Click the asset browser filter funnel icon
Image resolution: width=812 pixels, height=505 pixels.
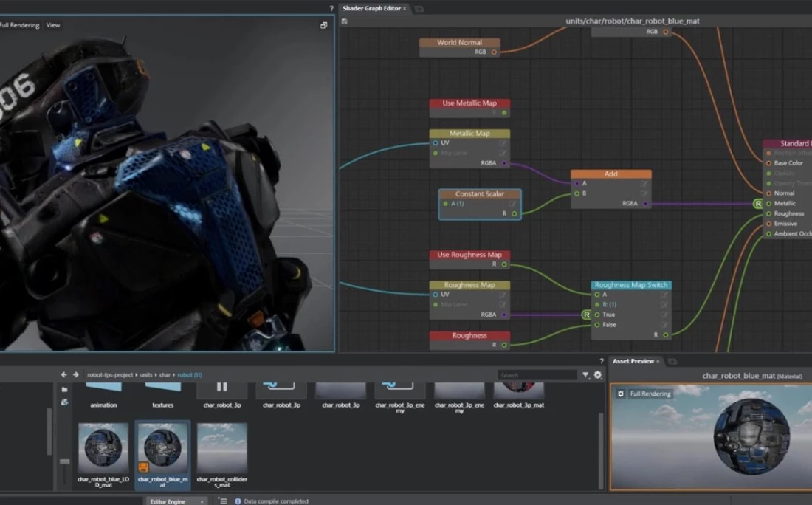click(586, 375)
